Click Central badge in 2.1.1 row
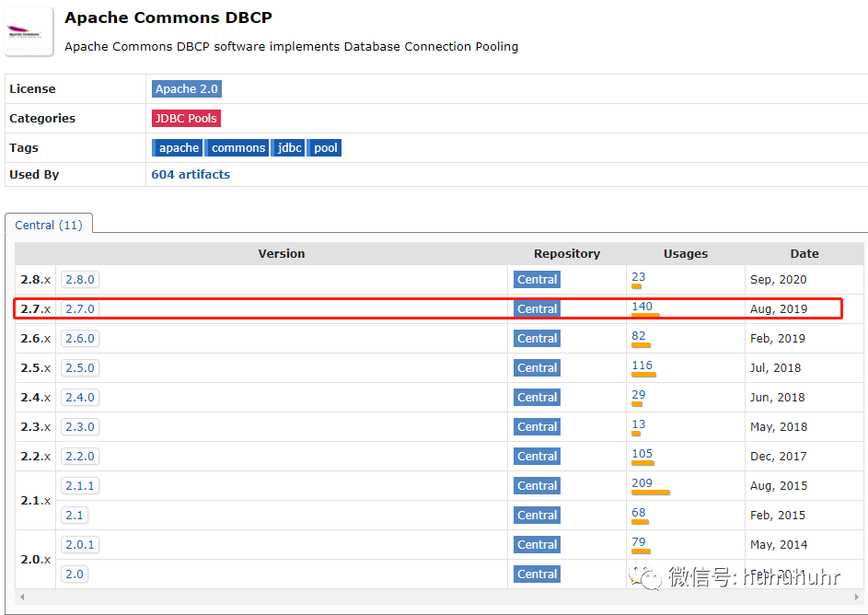The height and width of the screenshot is (615, 868). [537, 486]
